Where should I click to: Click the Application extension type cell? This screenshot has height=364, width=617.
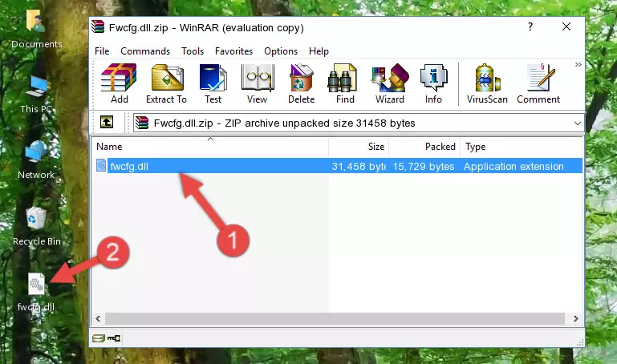(x=513, y=166)
